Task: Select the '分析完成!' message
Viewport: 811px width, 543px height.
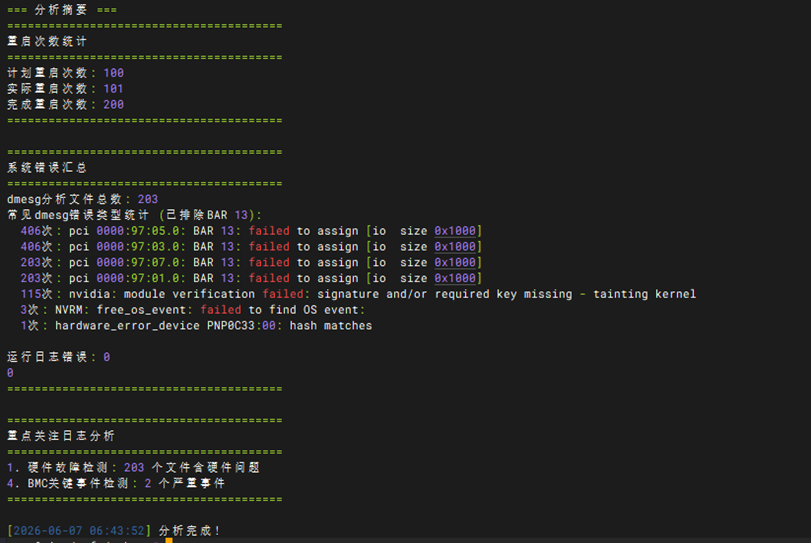Action: 190,531
